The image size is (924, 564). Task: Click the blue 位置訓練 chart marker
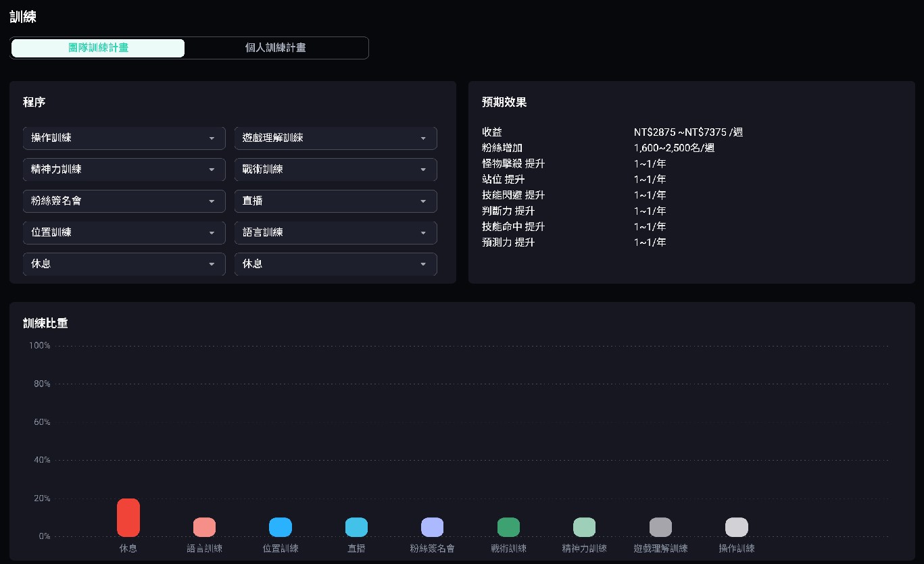280,527
